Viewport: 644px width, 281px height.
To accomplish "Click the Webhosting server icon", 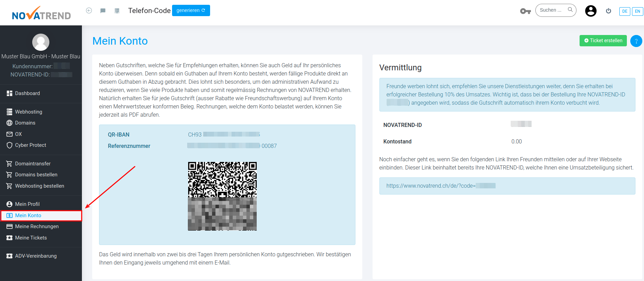I will point(10,112).
